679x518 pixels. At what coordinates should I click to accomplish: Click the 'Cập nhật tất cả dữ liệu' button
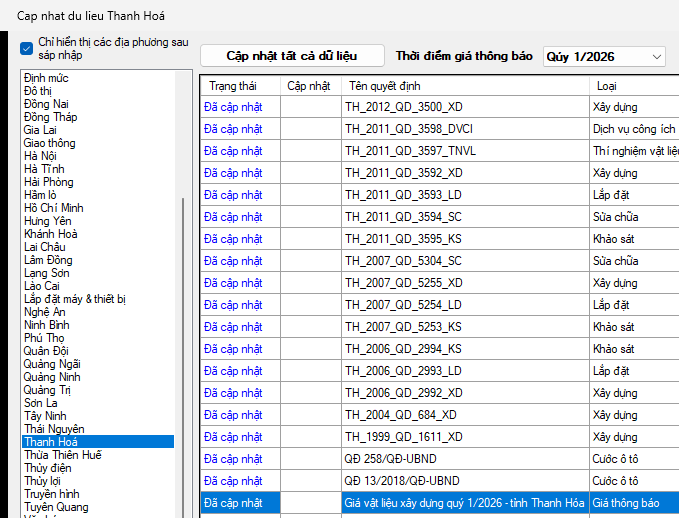click(291, 56)
